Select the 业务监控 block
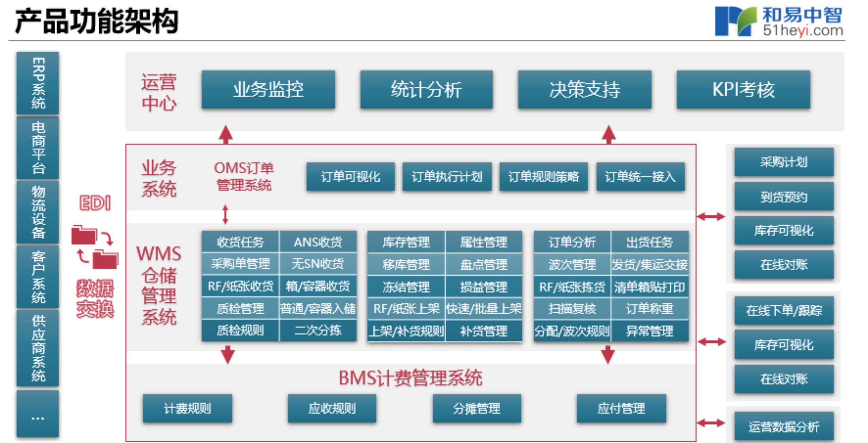Image resolution: width=868 pixels, height=443 pixels. 268,90
